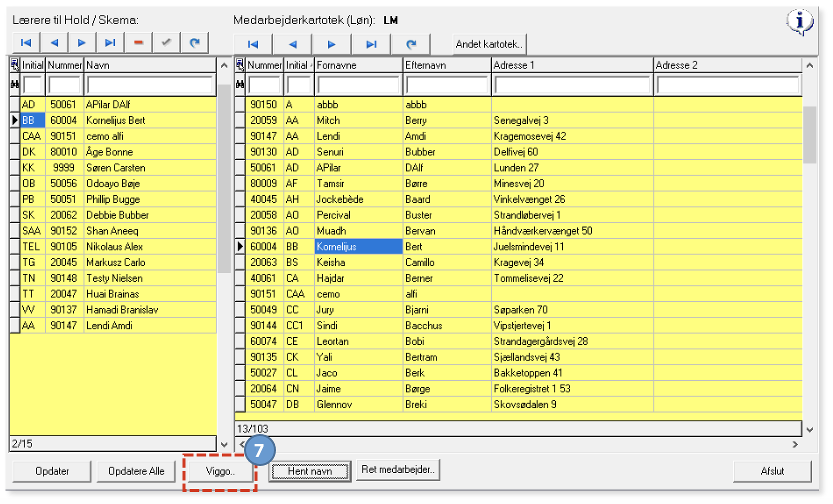833x504 pixels.
Task: Click the Afslut button
Action: [772, 471]
